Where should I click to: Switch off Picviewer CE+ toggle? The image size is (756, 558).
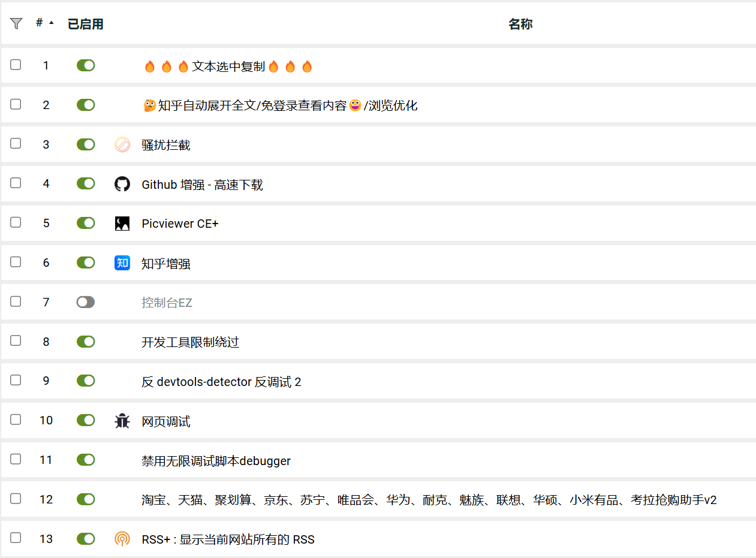[x=86, y=223]
